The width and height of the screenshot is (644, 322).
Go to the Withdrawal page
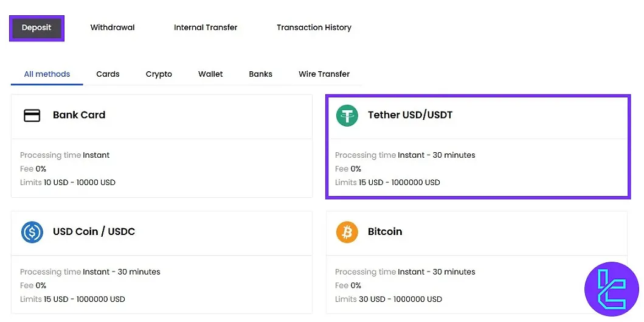click(x=113, y=27)
